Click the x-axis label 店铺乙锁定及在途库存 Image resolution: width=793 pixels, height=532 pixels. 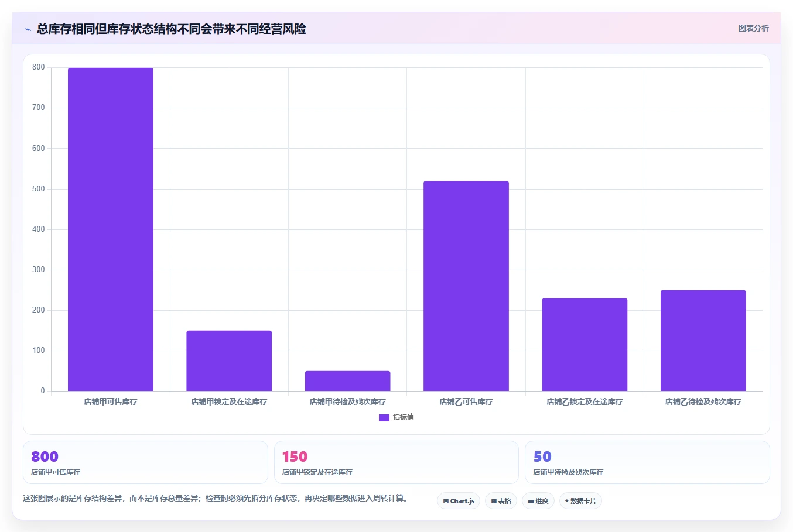point(585,401)
